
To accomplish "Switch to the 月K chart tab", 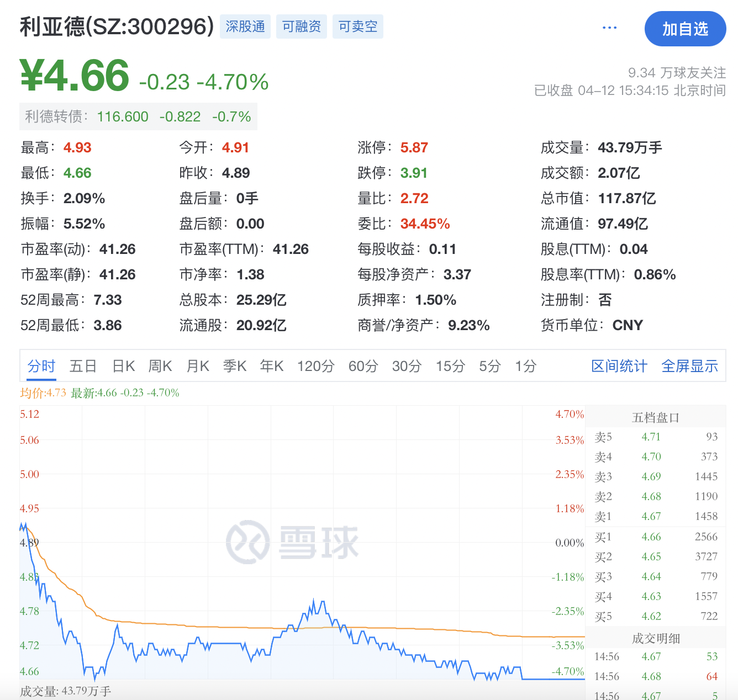I will click(x=198, y=366).
